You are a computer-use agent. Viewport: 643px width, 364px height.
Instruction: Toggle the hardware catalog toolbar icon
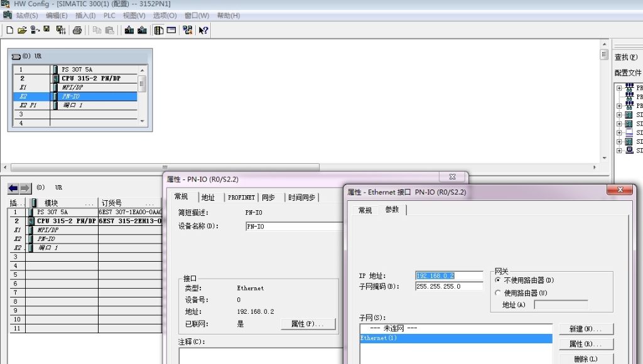pos(159,30)
